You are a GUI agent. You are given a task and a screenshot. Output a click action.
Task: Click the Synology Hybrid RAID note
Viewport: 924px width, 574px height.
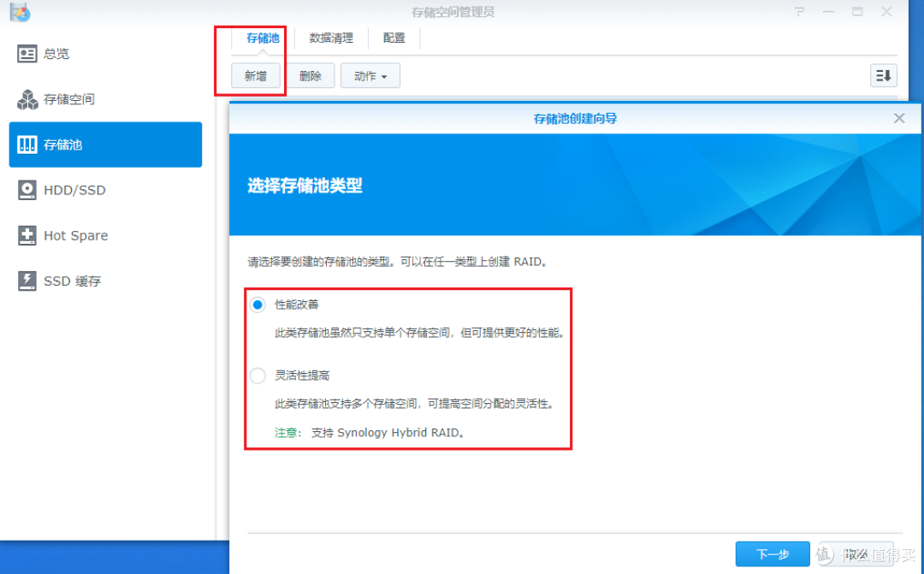pos(370,433)
